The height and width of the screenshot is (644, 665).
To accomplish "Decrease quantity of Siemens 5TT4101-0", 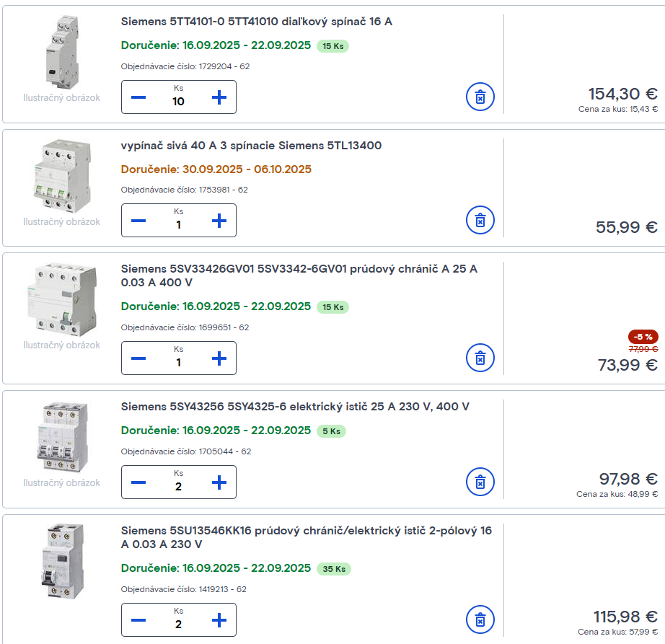I will point(138,97).
